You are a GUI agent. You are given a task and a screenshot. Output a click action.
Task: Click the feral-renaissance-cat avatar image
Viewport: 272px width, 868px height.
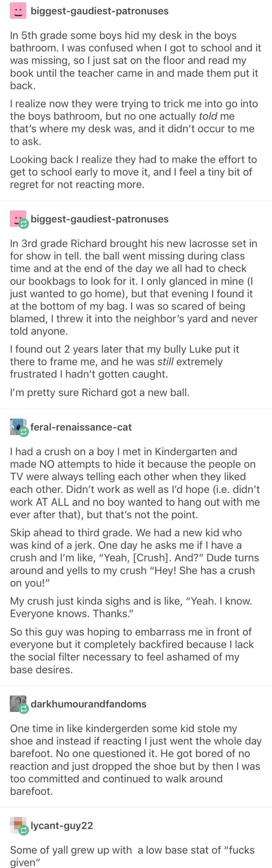16,425
